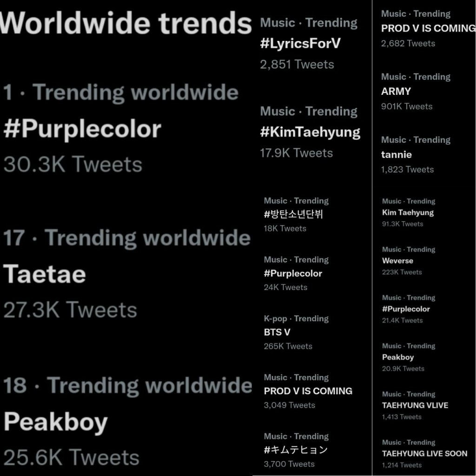Click the ARMY trending topic

[x=396, y=92]
